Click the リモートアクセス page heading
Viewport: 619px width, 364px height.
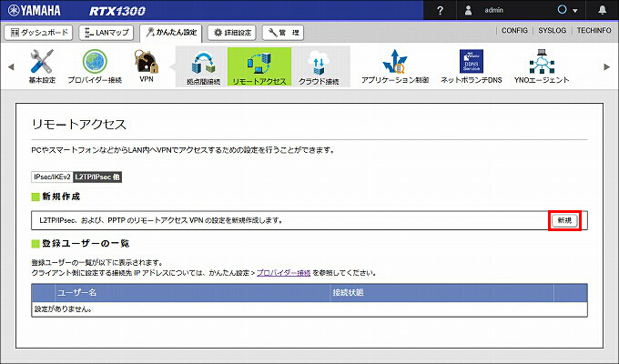(79, 125)
